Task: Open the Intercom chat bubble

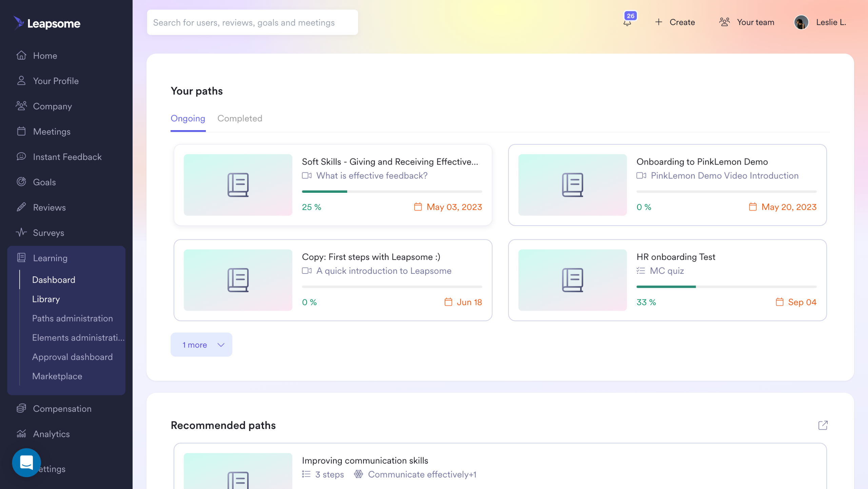Action: [x=26, y=463]
